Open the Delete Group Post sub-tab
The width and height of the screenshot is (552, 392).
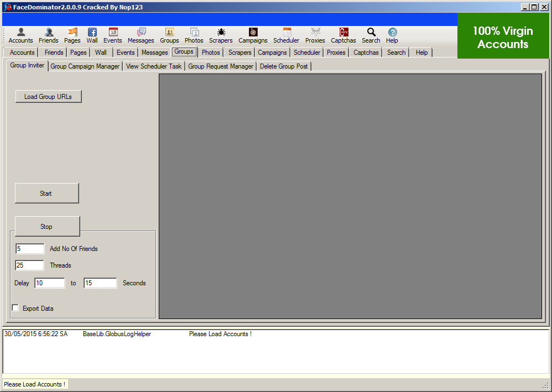[x=284, y=66]
